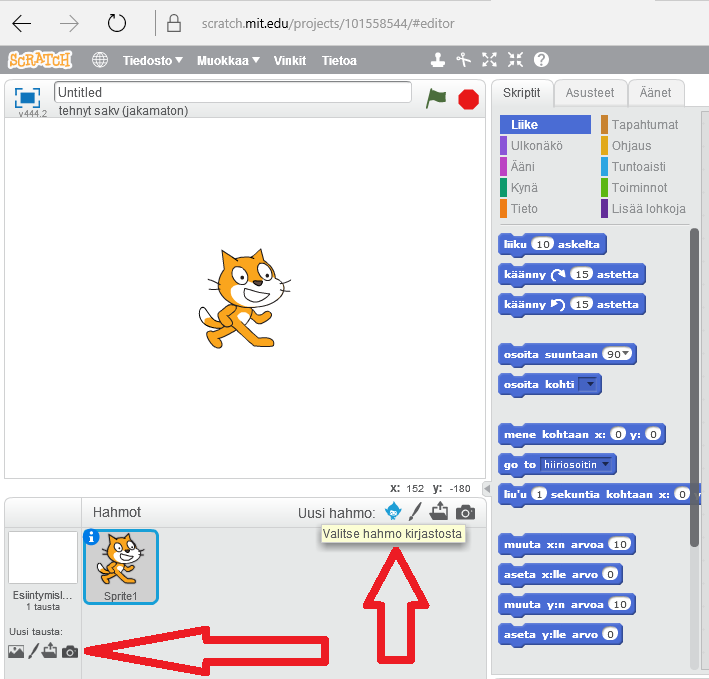The height and width of the screenshot is (679, 709).
Task: Open direction dropdown in osoita suuntaan block
Action: point(626,354)
